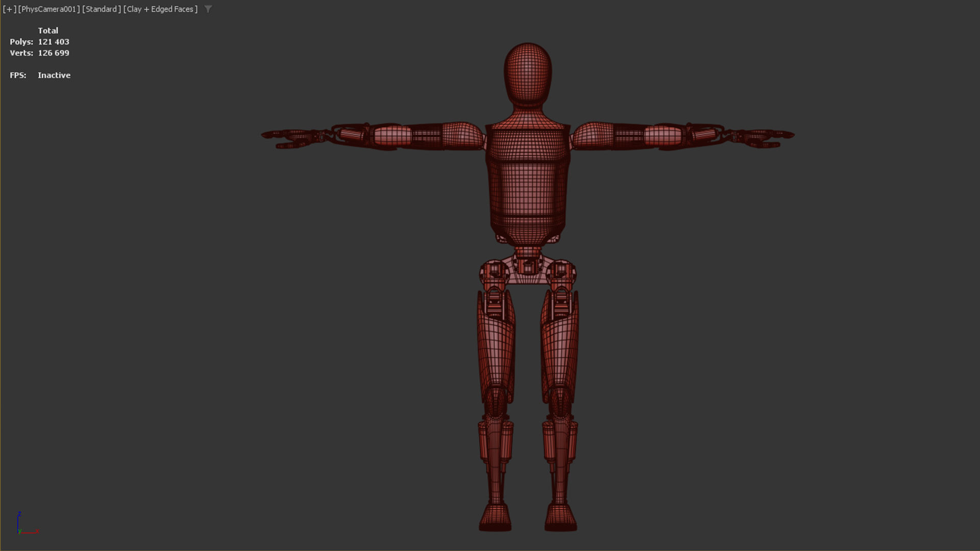Open the [+] general viewport menu
This screenshot has width=980, height=551.
pyautogui.click(x=9, y=9)
